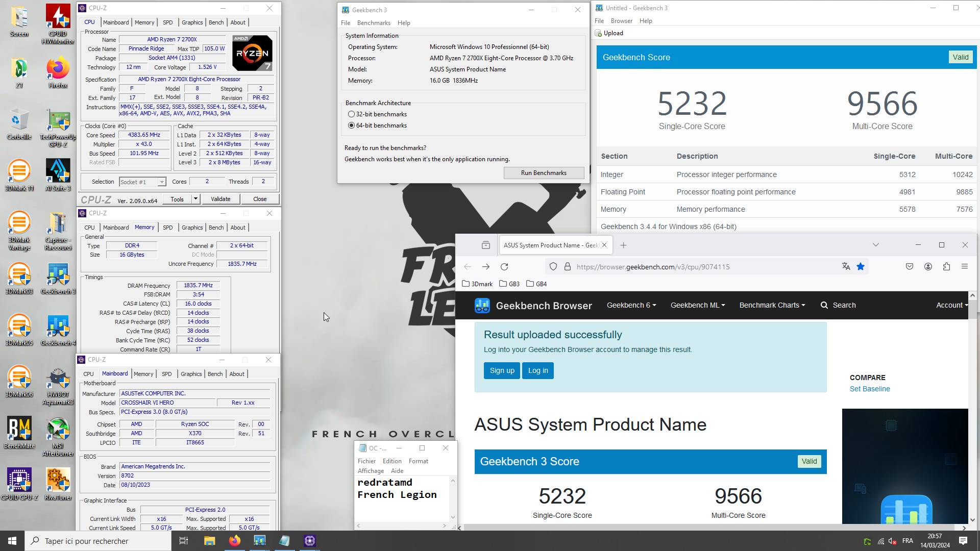Click the browser page horizontal scrollbar
The width and height of the screenshot is (980, 551).
click(x=712, y=528)
